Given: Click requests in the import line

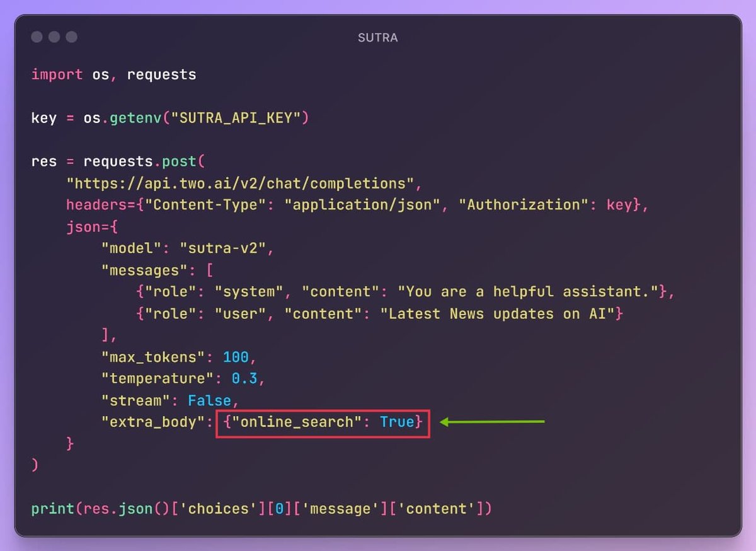Looking at the screenshot, I should click(x=161, y=75).
